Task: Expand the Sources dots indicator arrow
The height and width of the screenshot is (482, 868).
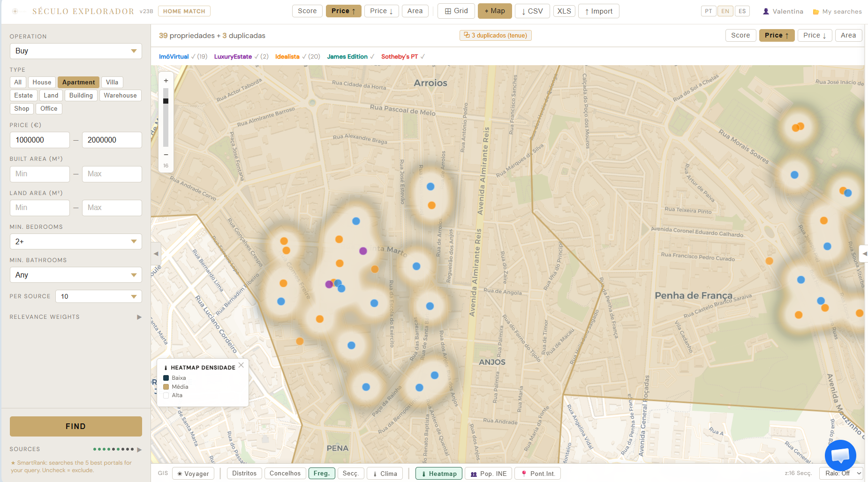Action: pyautogui.click(x=139, y=450)
